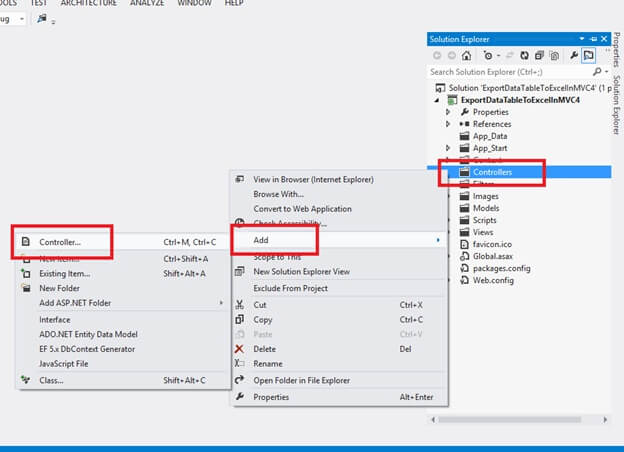Toggle the Preview Selected Items icon
Screen dimensions: 624x452
click(x=588, y=55)
